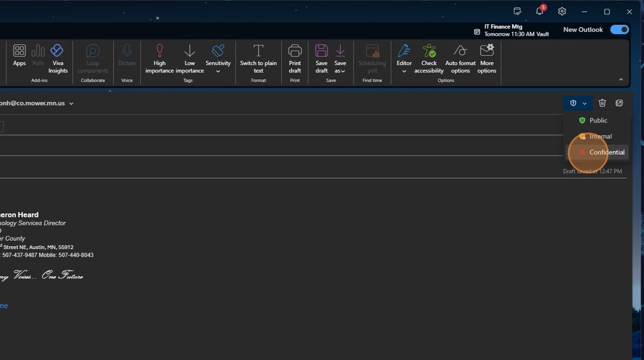The height and width of the screenshot is (360, 644).
Task: Open Outlook settings gear
Action: tap(562, 12)
